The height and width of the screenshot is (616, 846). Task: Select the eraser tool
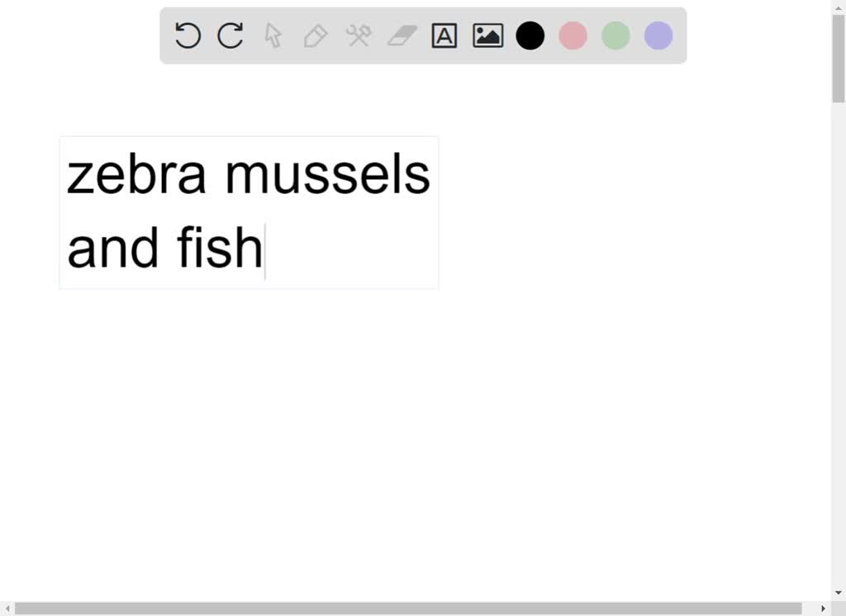tap(402, 36)
